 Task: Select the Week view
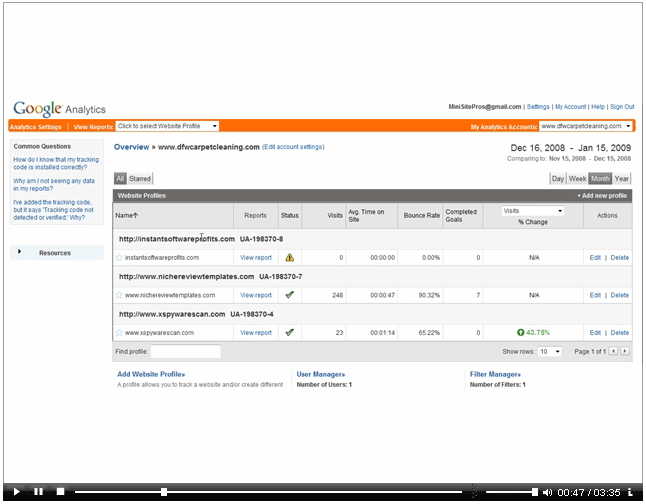(577, 178)
